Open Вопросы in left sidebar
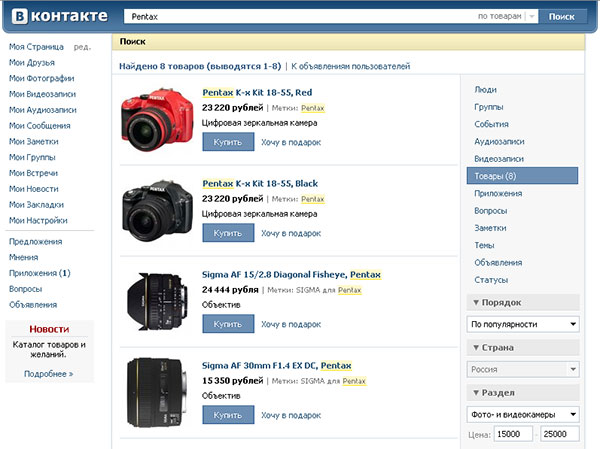600x449 pixels. click(x=26, y=289)
